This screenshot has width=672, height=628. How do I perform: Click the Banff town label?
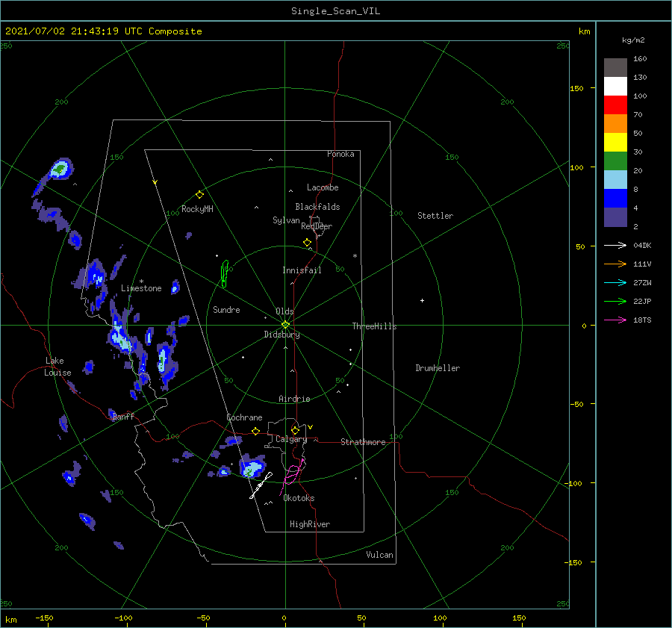123,416
